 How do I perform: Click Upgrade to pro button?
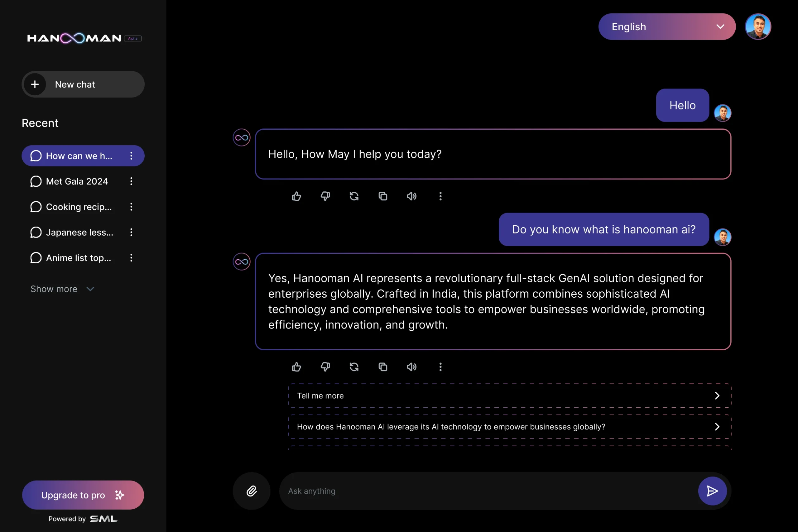[x=83, y=495]
